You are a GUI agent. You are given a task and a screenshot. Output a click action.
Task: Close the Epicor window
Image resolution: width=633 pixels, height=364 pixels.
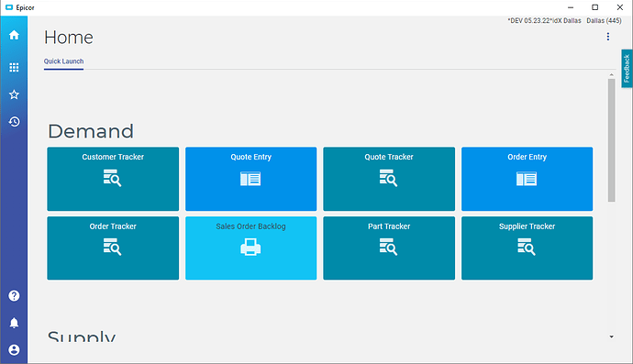(619, 7)
